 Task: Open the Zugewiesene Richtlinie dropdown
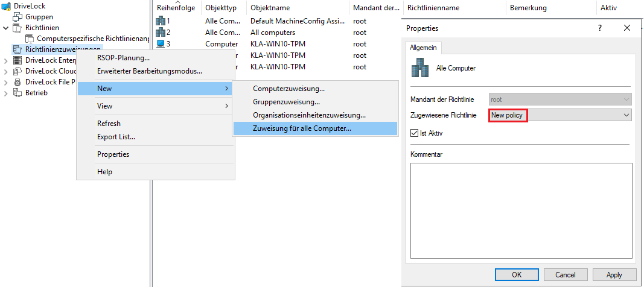(626, 116)
